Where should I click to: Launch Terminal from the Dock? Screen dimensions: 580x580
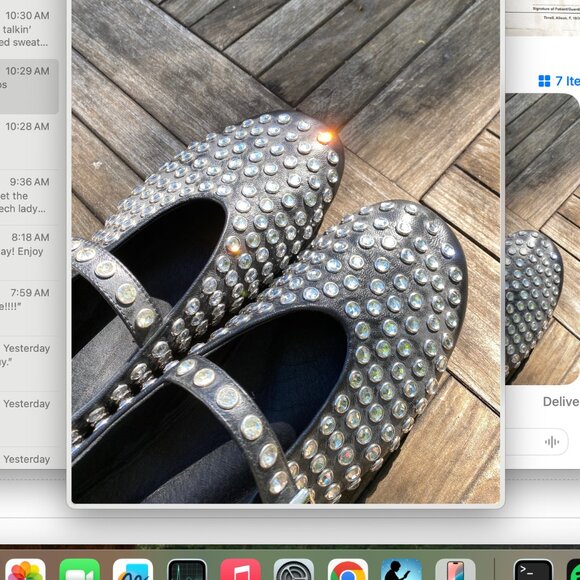[x=533, y=570]
